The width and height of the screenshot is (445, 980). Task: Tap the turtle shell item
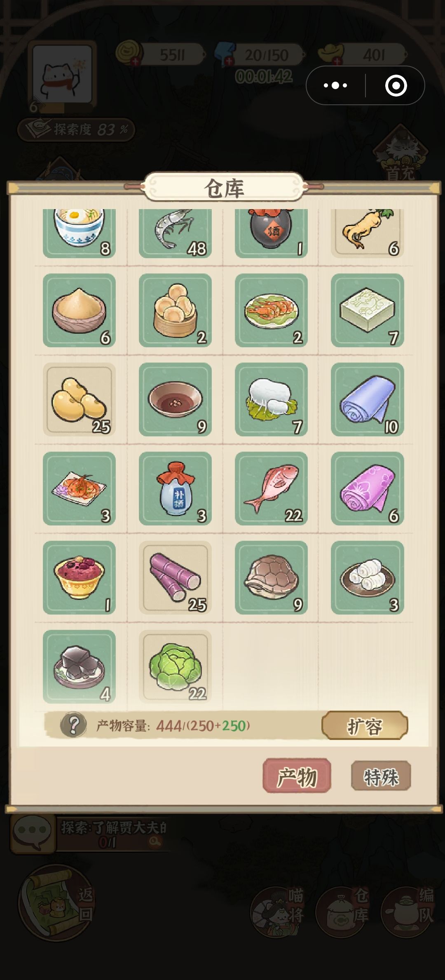(x=271, y=577)
